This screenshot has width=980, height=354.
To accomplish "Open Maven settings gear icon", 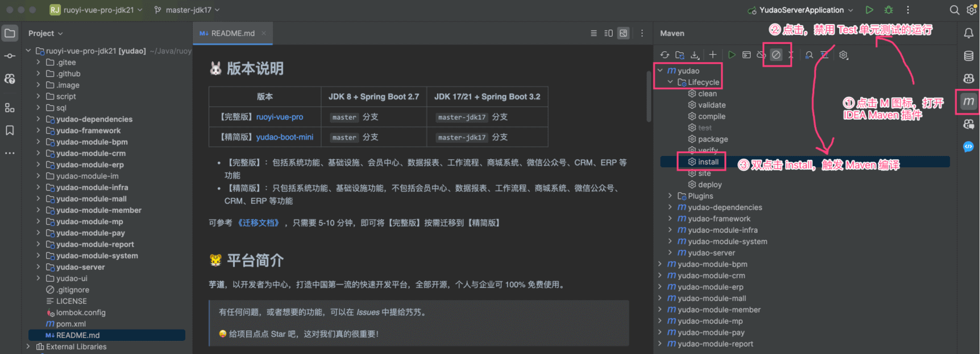I will click(x=844, y=55).
